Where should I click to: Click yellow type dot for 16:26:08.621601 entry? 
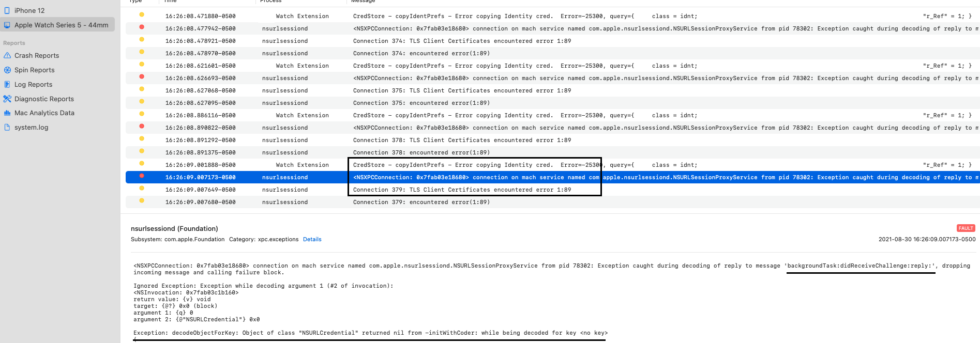(x=142, y=65)
